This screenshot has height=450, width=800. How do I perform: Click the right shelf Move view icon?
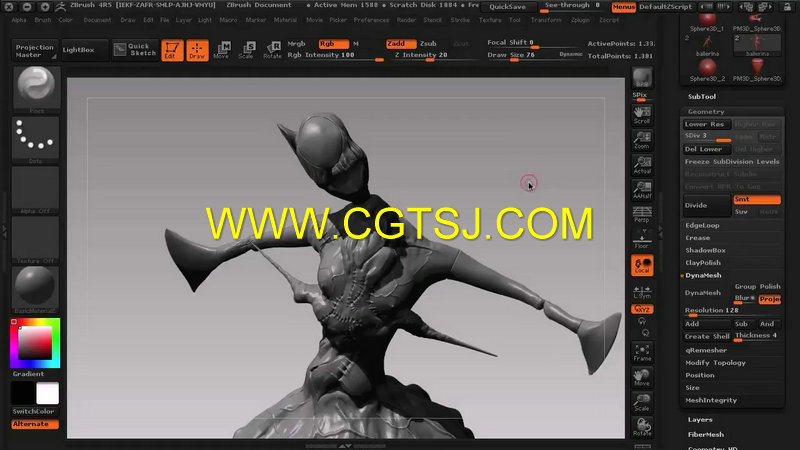642,378
